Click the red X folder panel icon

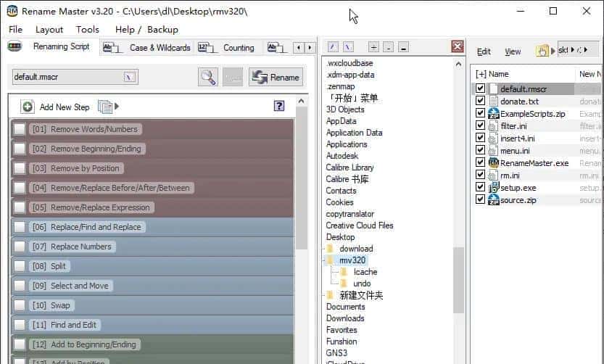pos(458,47)
